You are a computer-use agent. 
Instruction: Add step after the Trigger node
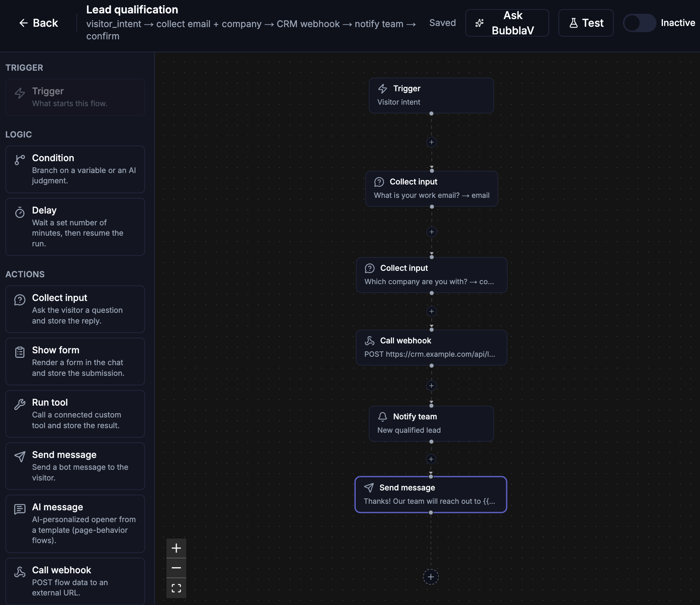(431, 142)
